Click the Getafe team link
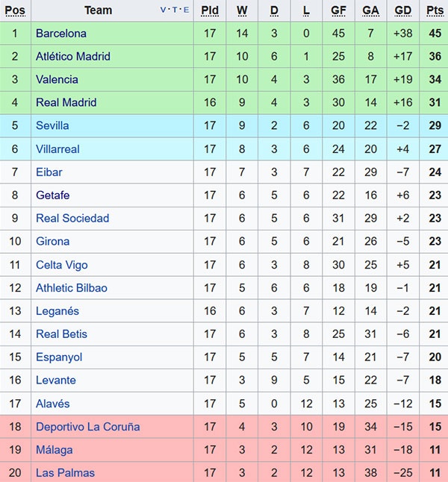This screenshot has width=448, height=482. (x=52, y=195)
